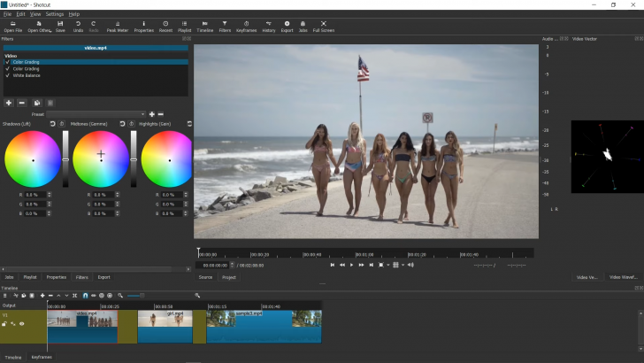
Task: Click the Save toolbar icon
Action: 60,26
